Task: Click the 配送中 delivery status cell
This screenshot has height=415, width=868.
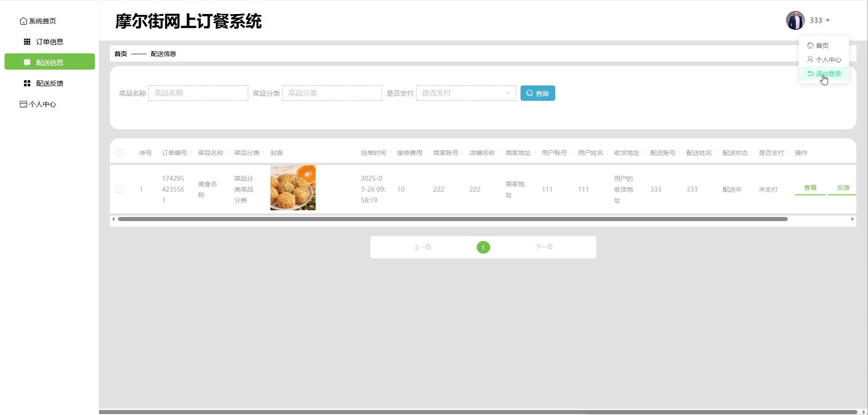Action: click(x=732, y=189)
